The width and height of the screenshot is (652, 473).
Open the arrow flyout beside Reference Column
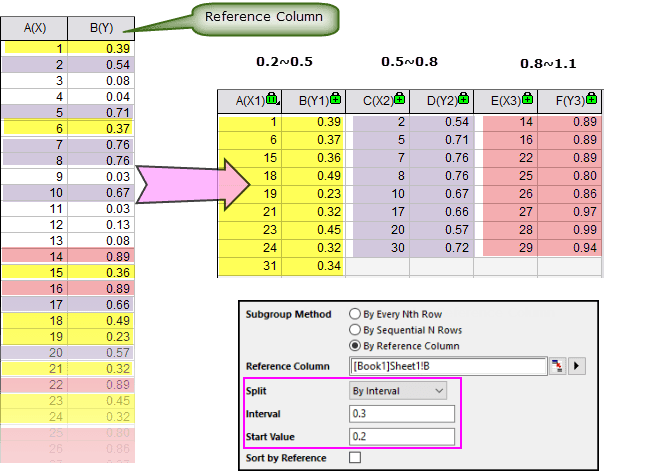[577, 366]
